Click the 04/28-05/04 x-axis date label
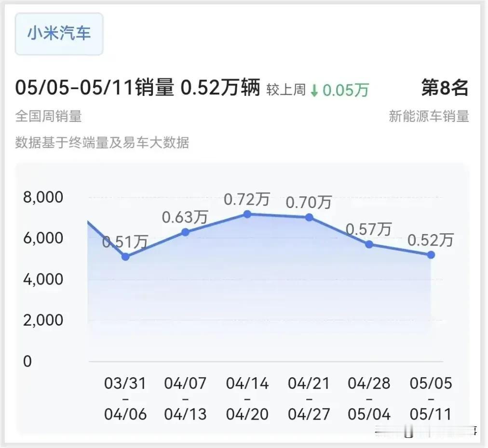 369,398
